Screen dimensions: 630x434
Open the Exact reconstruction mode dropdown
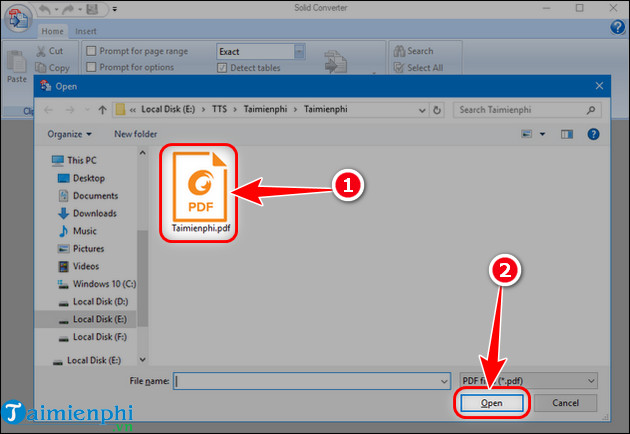[x=299, y=51]
